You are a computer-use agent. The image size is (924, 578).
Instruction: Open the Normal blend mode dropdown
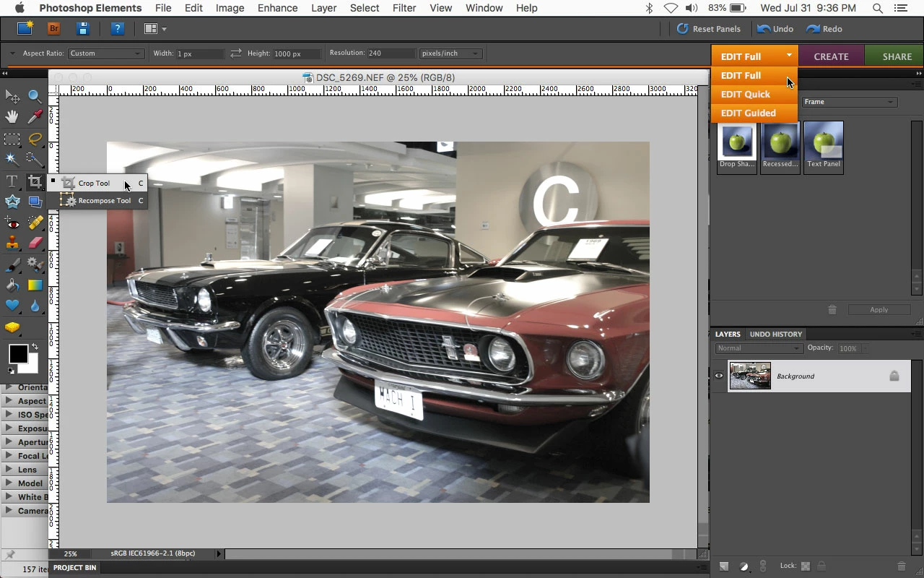tap(758, 348)
